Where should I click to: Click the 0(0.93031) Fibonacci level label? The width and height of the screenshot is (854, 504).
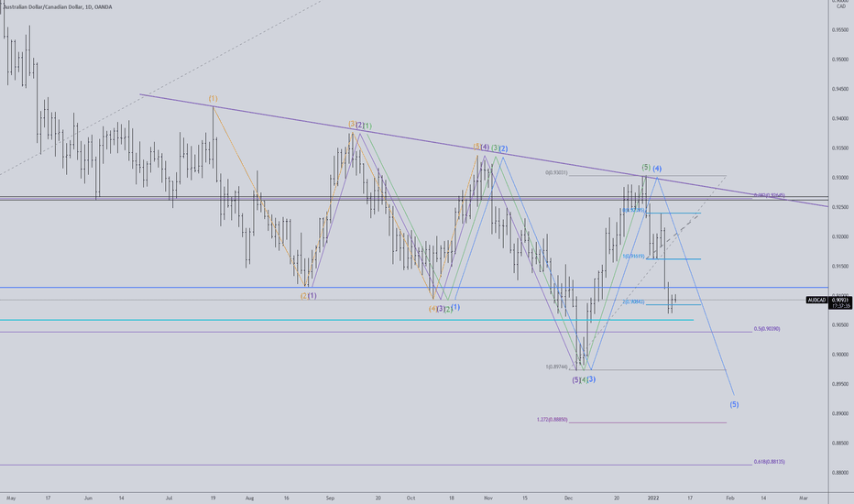(x=556, y=172)
